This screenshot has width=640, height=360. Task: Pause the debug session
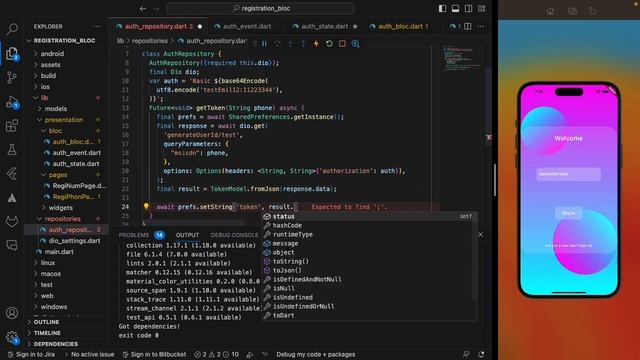tap(264, 44)
